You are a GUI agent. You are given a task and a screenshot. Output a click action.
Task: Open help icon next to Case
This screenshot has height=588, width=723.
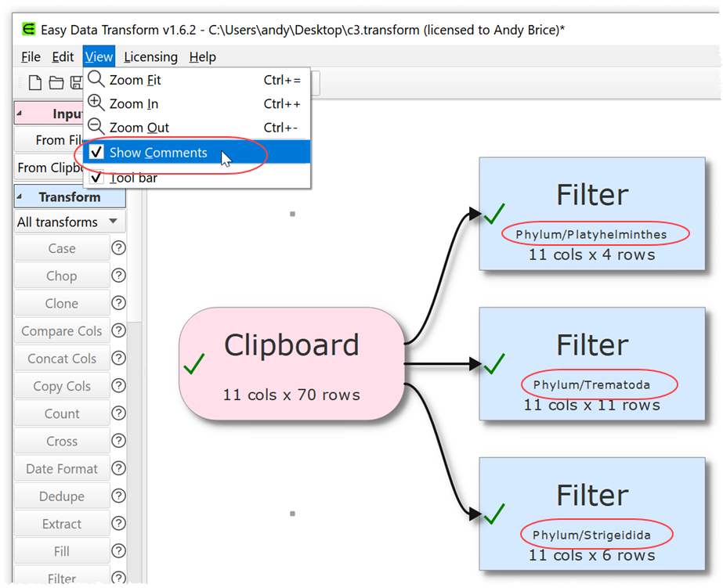pyautogui.click(x=119, y=248)
